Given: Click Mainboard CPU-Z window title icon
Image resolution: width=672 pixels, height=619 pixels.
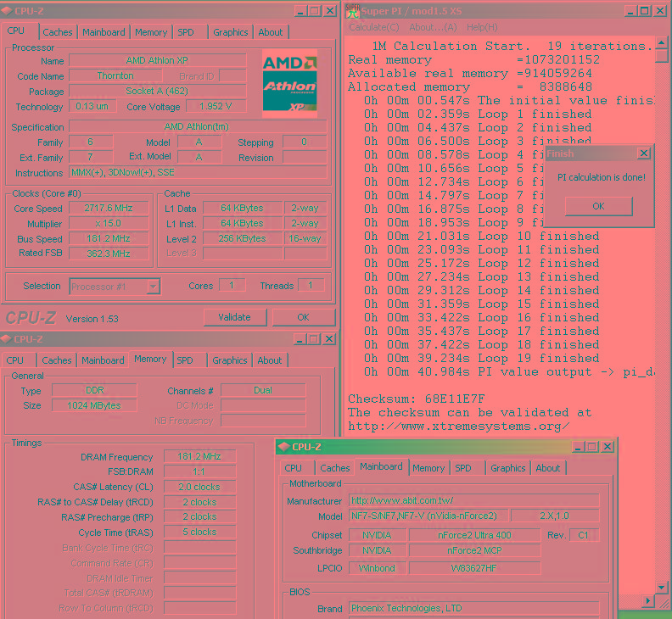Looking at the screenshot, I should tap(283, 447).
